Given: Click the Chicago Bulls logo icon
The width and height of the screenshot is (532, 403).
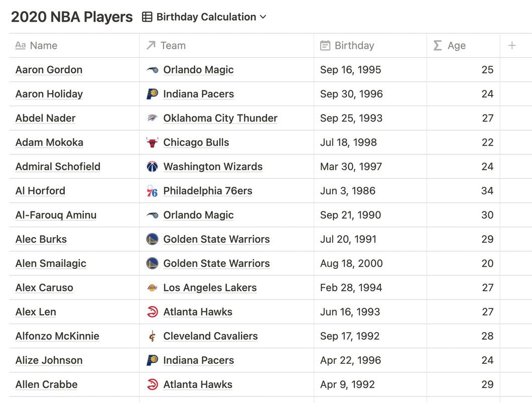Looking at the screenshot, I should (152, 142).
